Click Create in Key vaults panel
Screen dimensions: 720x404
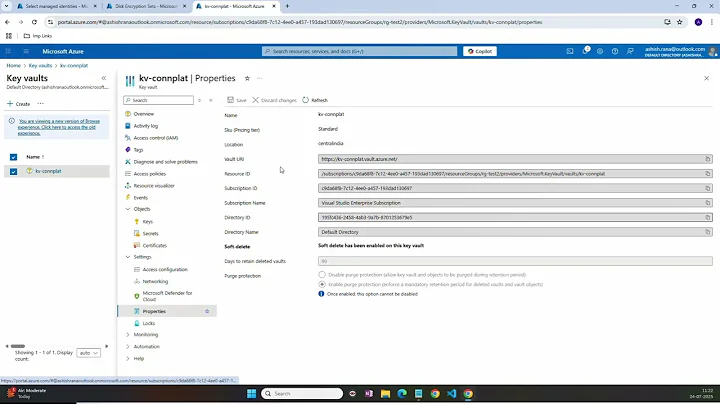pyautogui.click(x=18, y=104)
